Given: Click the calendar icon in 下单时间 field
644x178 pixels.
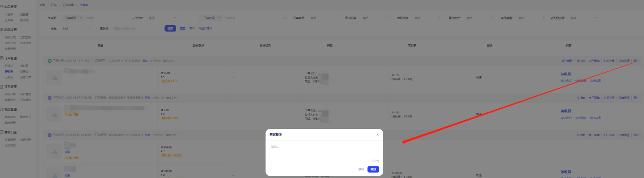Looking at the screenshot, I should click(x=284, y=18).
